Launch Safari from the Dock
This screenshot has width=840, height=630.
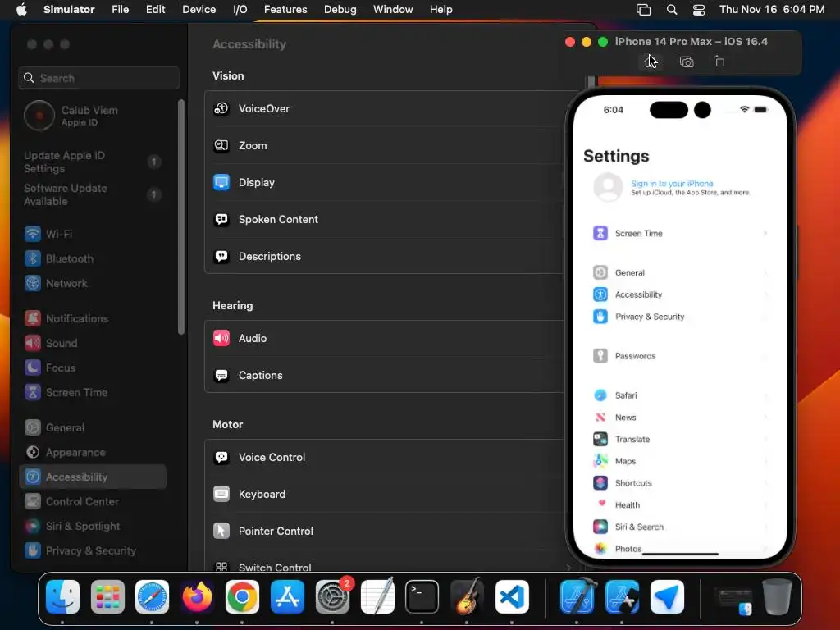pyautogui.click(x=152, y=597)
